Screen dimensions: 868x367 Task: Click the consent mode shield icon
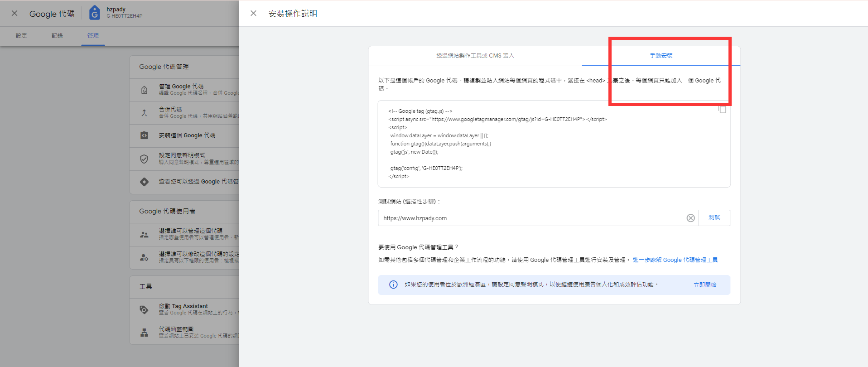(x=144, y=159)
